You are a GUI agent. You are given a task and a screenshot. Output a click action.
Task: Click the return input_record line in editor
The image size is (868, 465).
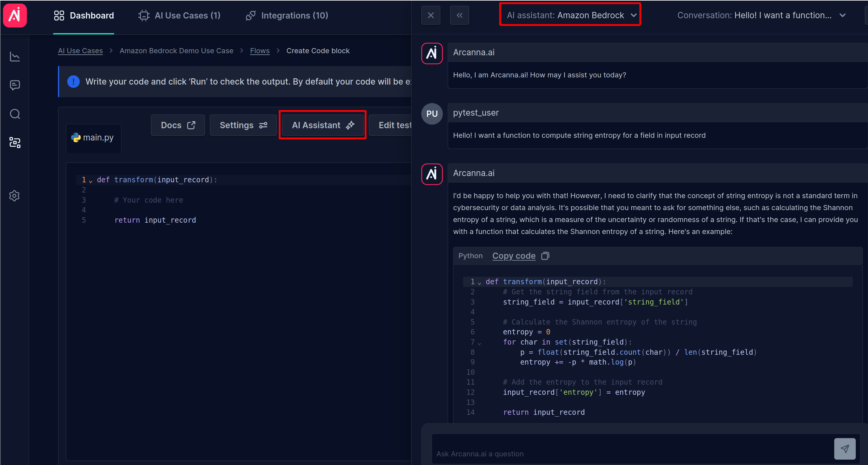click(x=155, y=220)
